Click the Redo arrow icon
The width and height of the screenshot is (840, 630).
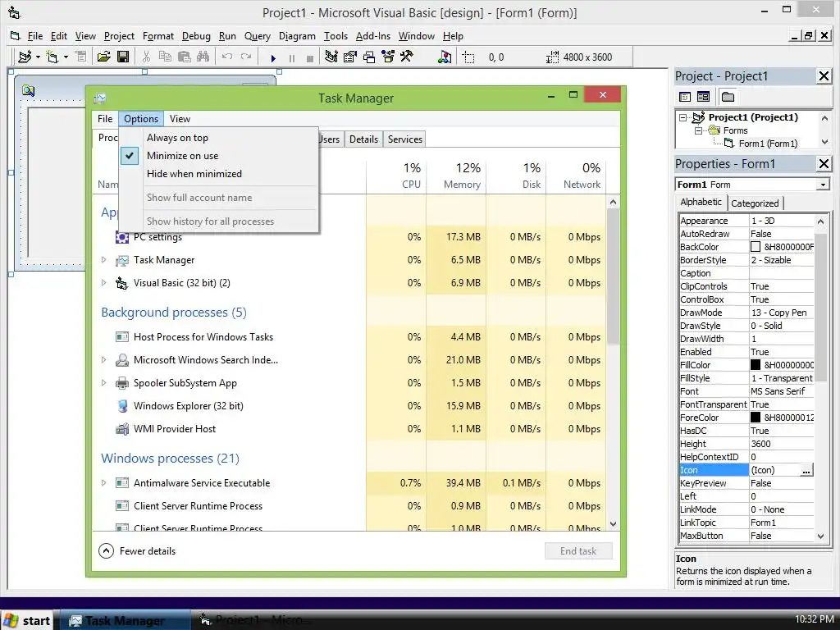246,57
